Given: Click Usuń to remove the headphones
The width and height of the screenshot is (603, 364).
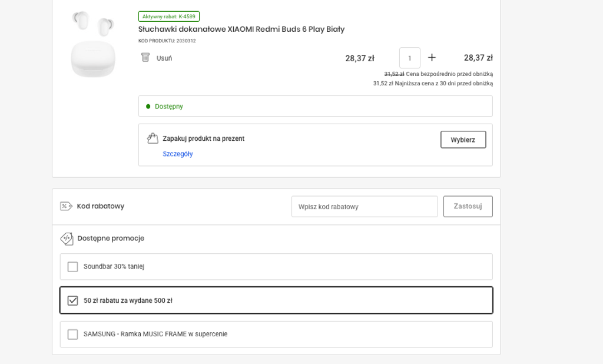Looking at the screenshot, I should point(163,57).
